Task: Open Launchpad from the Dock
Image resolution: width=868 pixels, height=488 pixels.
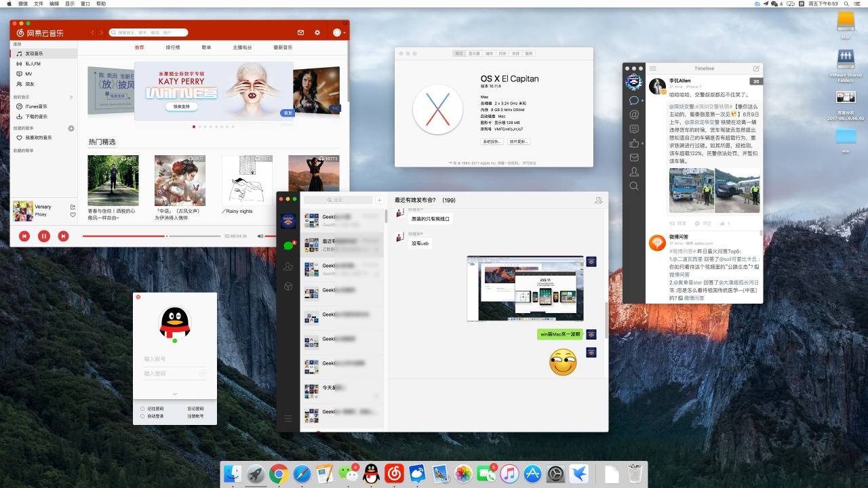Action: [256, 473]
